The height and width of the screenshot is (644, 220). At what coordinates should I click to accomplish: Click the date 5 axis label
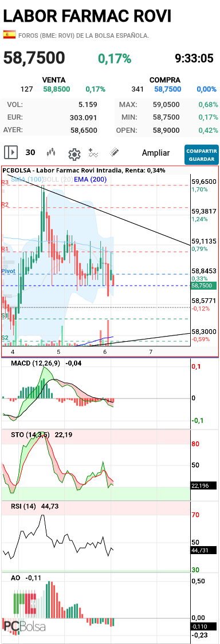tap(58, 352)
